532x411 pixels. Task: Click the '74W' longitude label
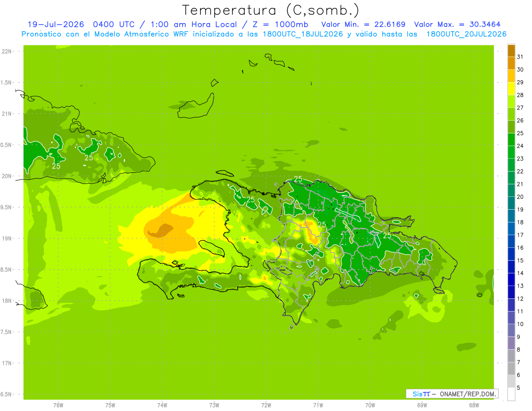[162, 405]
